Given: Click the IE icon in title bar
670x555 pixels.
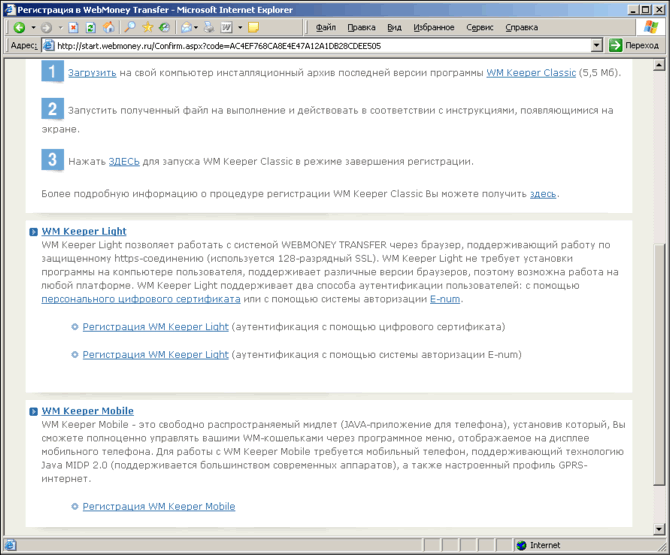Looking at the screenshot, I should click(9, 9).
